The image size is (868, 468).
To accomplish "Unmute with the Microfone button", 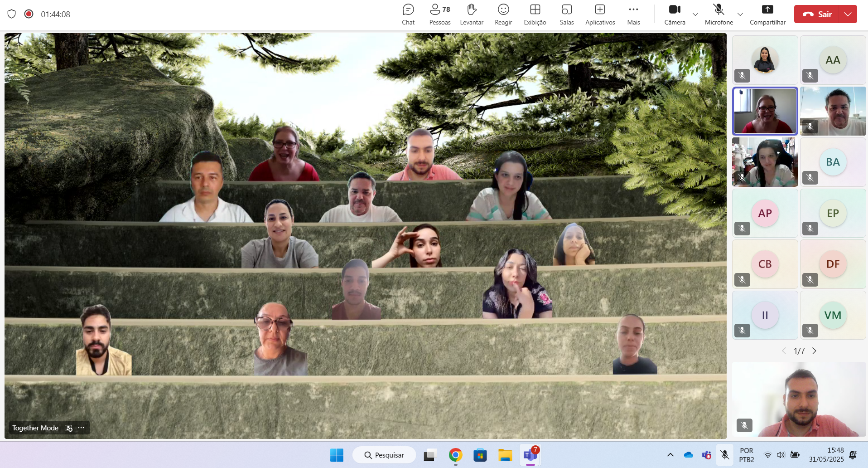I will (719, 15).
